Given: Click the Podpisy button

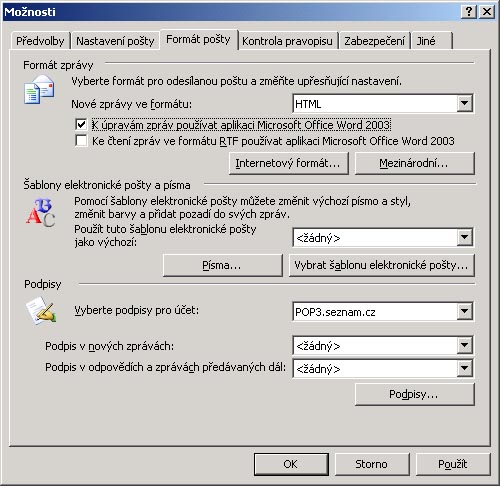Looking at the screenshot, I should [414, 394].
